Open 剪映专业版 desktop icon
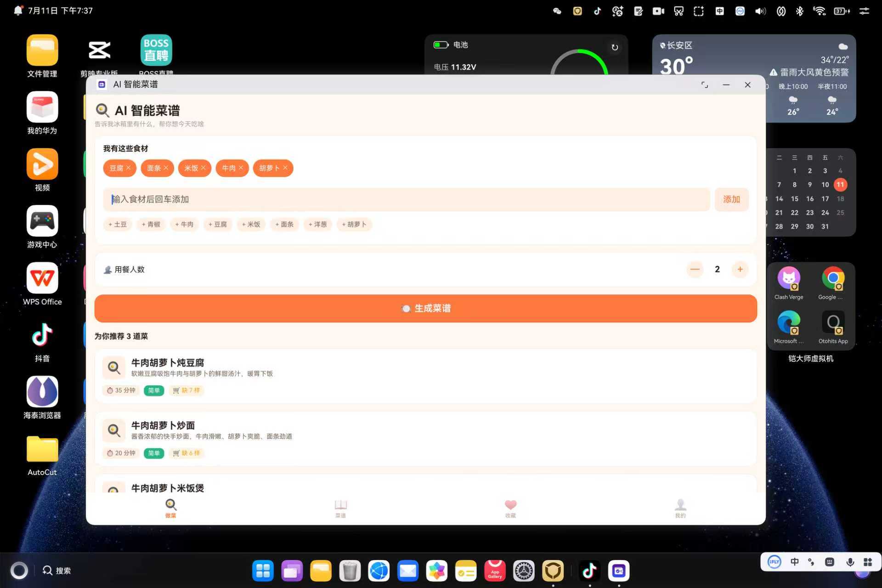The width and height of the screenshot is (882, 588). [x=99, y=54]
